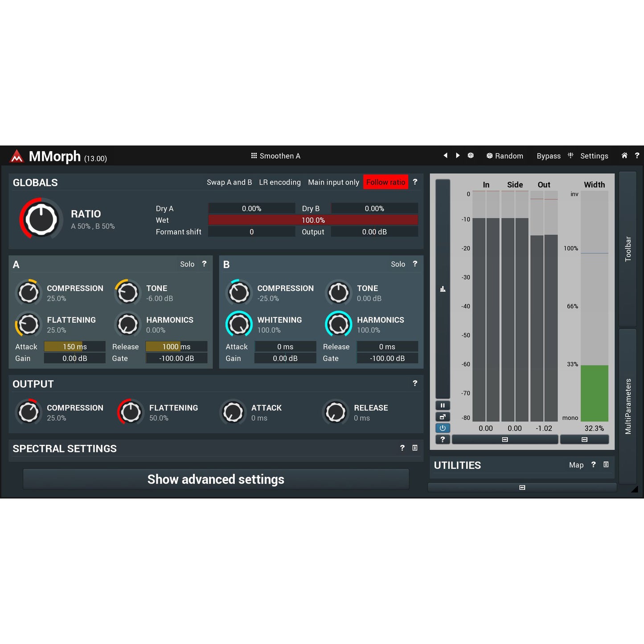This screenshot has width=644, height=644.
Task: Click the meter power enable icon
Action: pyautogui.click(x=443, y=428)
